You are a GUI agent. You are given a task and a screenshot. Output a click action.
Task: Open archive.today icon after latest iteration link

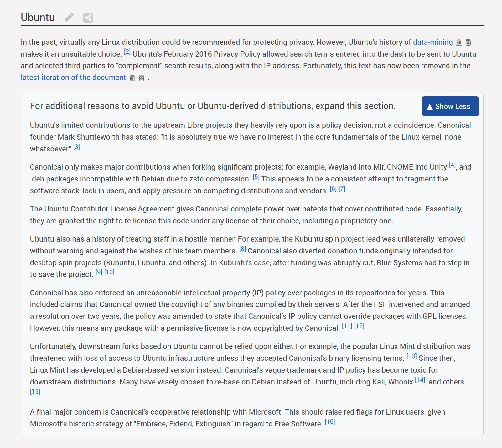(142, 78)
